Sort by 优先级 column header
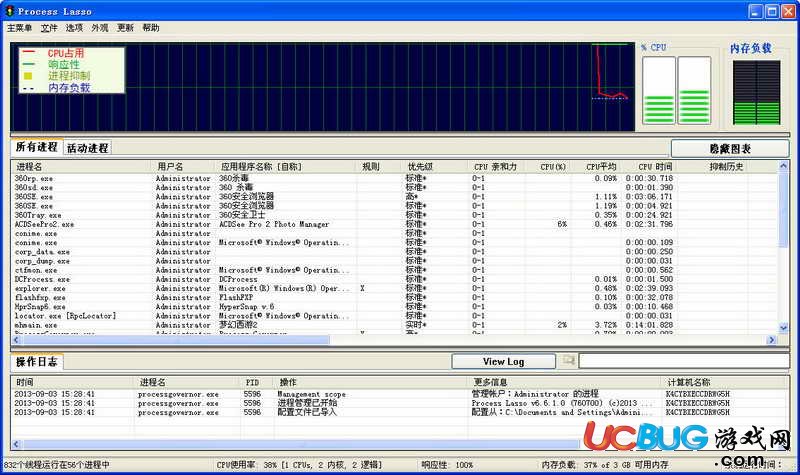 point(434,166)
